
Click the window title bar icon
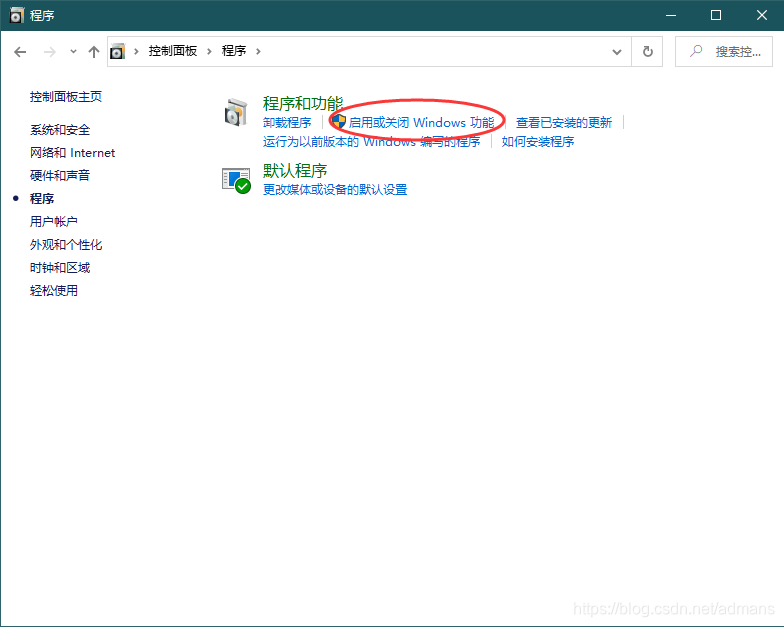(16, 15)
